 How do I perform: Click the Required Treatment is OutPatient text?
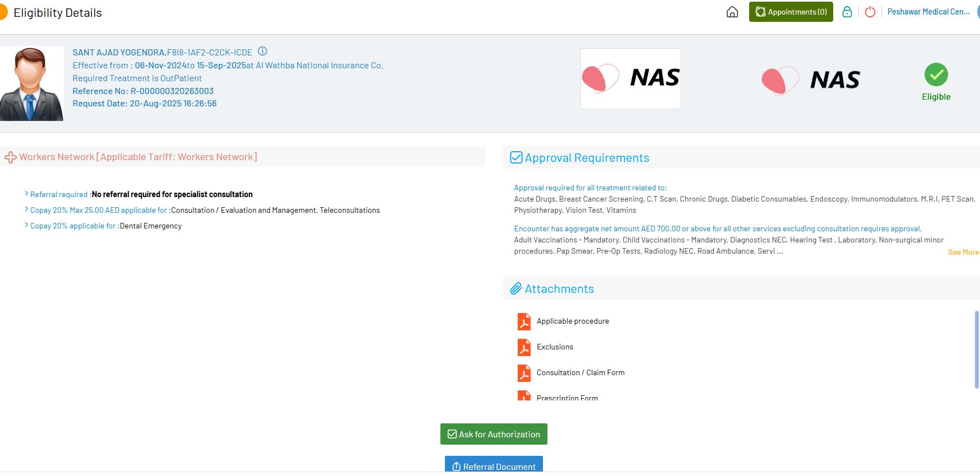[137, 78]
